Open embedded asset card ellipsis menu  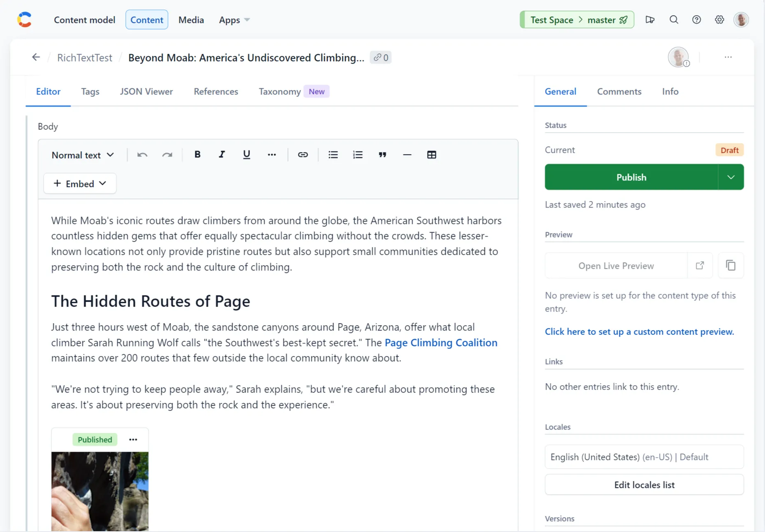[133, 439]
